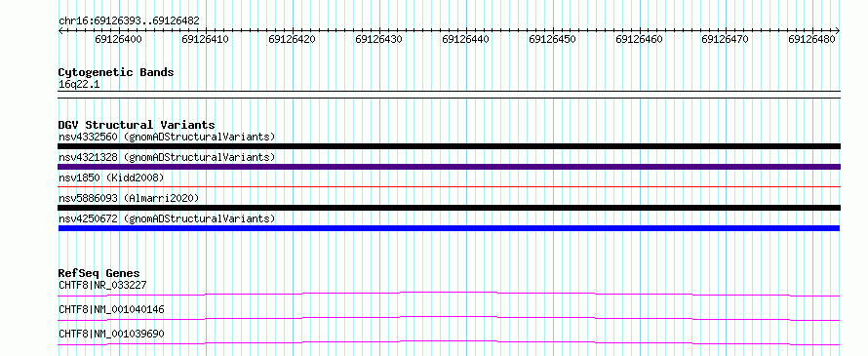Click the black bar under nsv5886093

point(449,208)
